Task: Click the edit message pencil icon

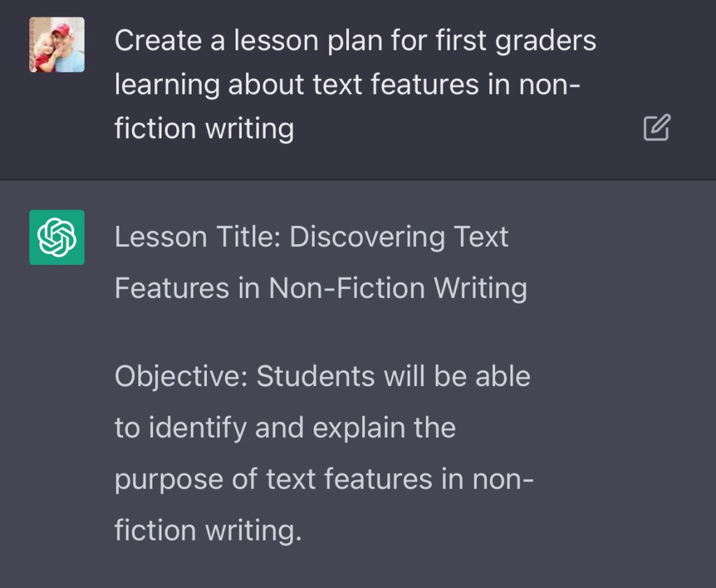Action: click(x=656, y=128)
